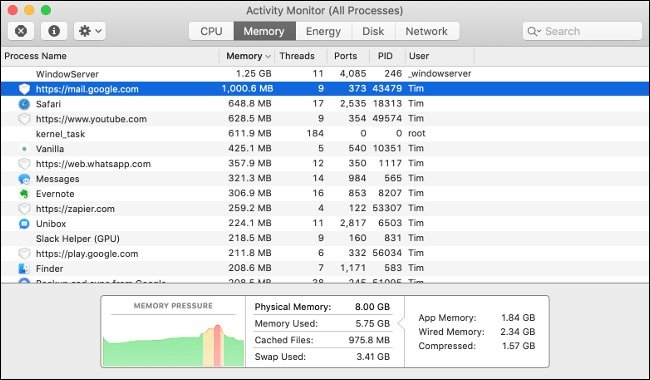Sort by Ports column header
The height and width of the screenshot is (380, 650).
tap(346, 56)
